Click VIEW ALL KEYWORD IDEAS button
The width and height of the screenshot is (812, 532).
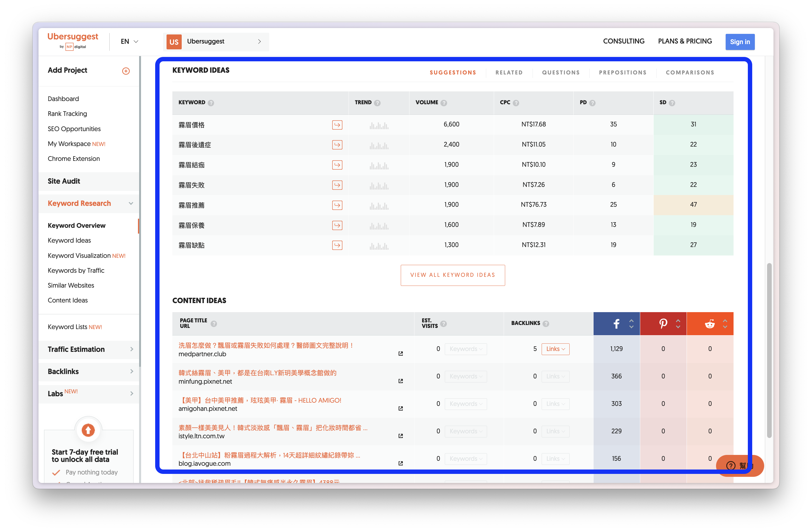[x=452, y=275]
